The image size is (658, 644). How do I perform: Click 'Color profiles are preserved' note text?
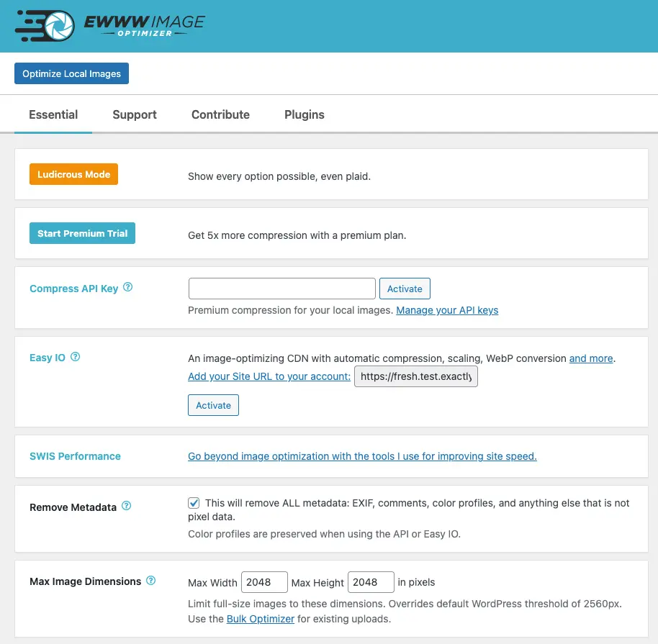pos(324,534)
